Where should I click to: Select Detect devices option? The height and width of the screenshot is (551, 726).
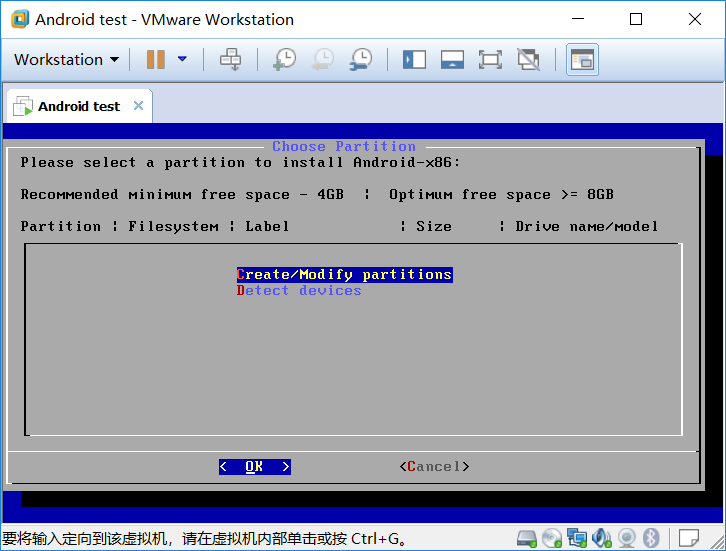point(299,291)
